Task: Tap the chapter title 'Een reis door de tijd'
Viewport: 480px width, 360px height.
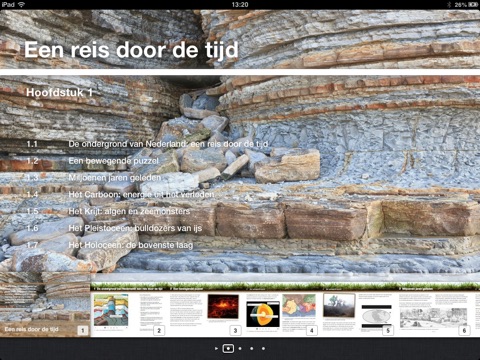Action: [x=131, y=50]
